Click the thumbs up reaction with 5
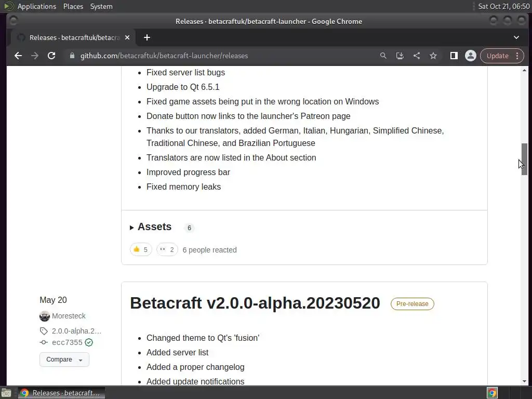The image size is (532, 399). (141, 250)
